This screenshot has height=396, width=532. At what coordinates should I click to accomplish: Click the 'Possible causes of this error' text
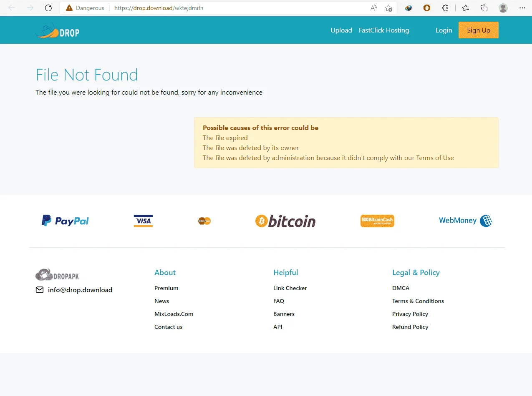[260, 128]
